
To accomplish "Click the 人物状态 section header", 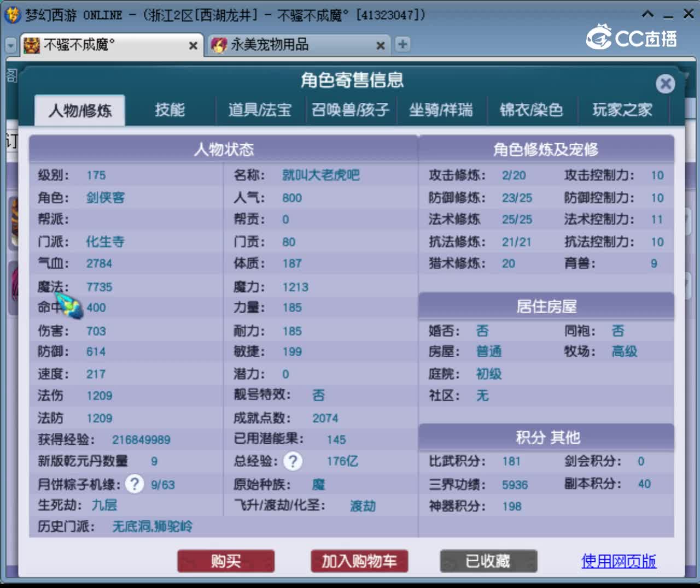I will tap(224, 149).
